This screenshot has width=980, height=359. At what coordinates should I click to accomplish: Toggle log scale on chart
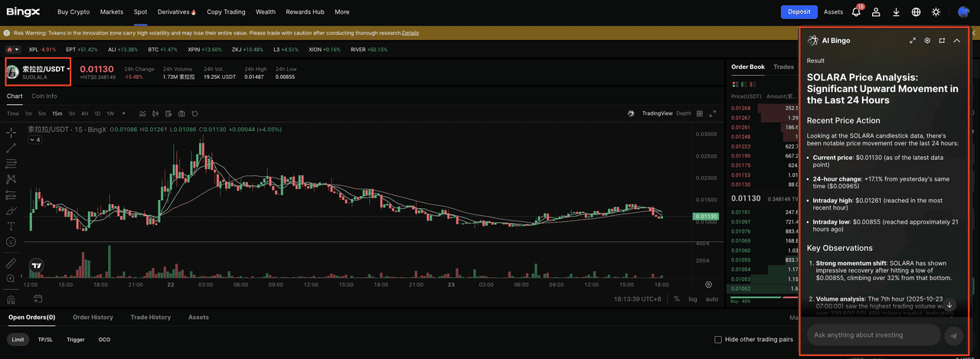693,299
